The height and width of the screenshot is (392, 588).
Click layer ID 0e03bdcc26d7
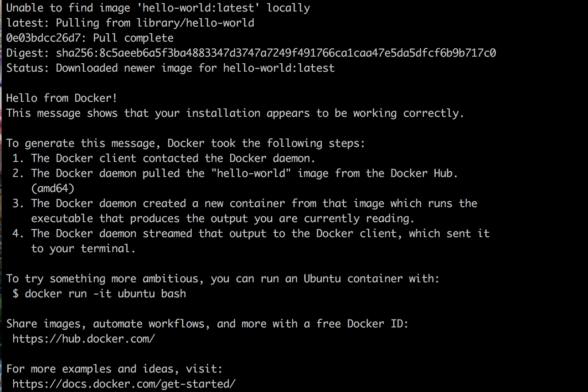(x=43, y=38)
